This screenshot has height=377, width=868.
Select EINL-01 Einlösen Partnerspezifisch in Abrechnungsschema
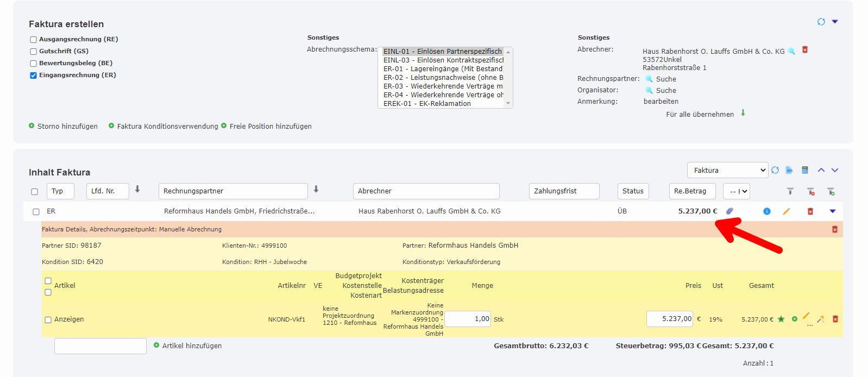tap(443, 52)
